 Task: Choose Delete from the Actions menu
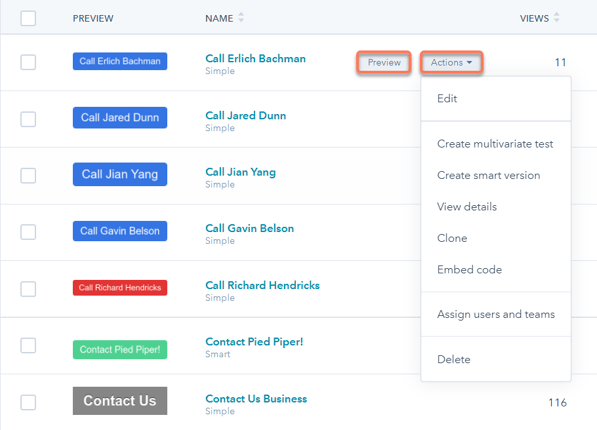pyautogui.click(x=453, y=359)
